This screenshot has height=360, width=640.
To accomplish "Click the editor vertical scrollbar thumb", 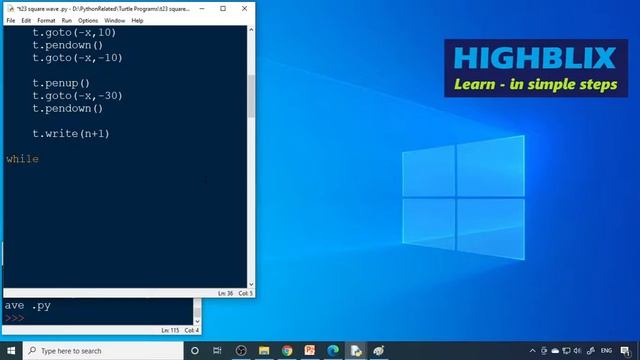I will (251, 96).
